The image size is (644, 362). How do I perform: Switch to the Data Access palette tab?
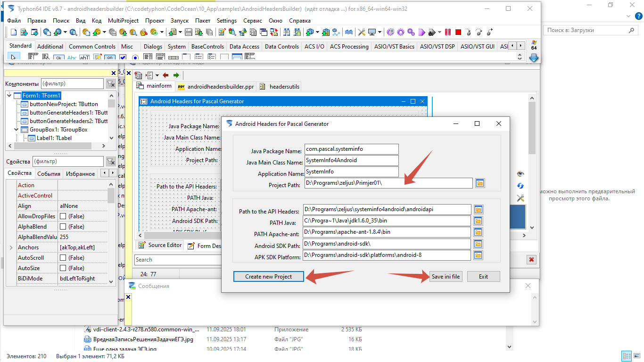click(x=244, y=47)
